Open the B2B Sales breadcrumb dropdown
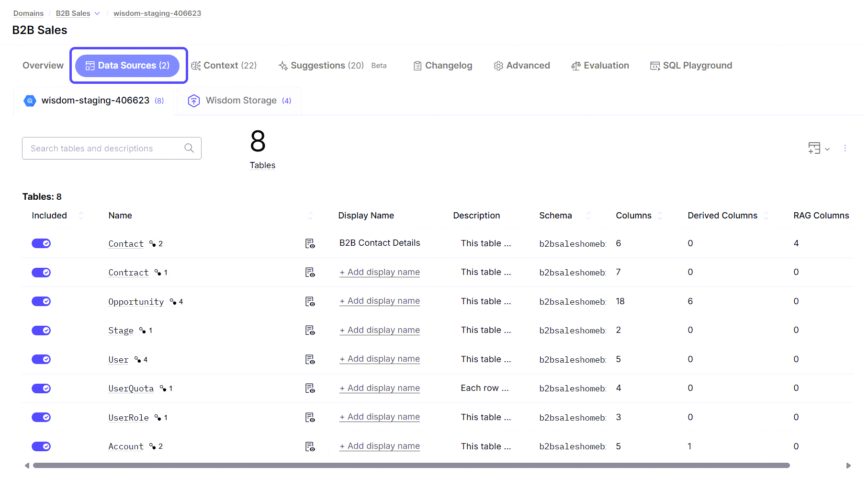Viewport: 868px width, 491px height. click(98, 13)
